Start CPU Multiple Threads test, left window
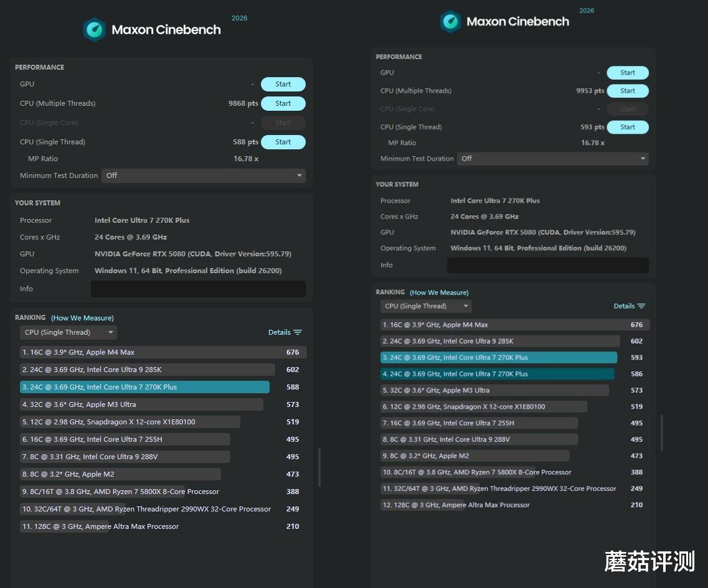This screenshot has width=708, height=588. click(x=283, y=103)
